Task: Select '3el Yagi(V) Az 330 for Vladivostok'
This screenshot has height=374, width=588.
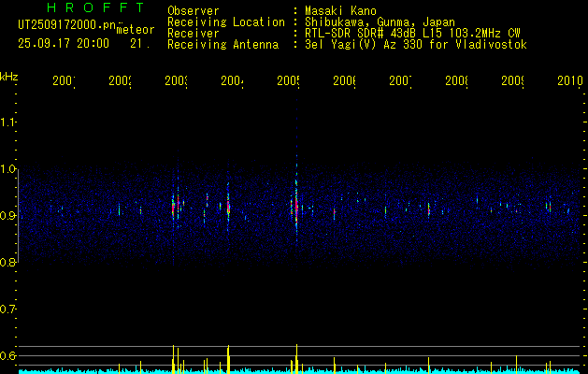Action: [x=416, y=45]
